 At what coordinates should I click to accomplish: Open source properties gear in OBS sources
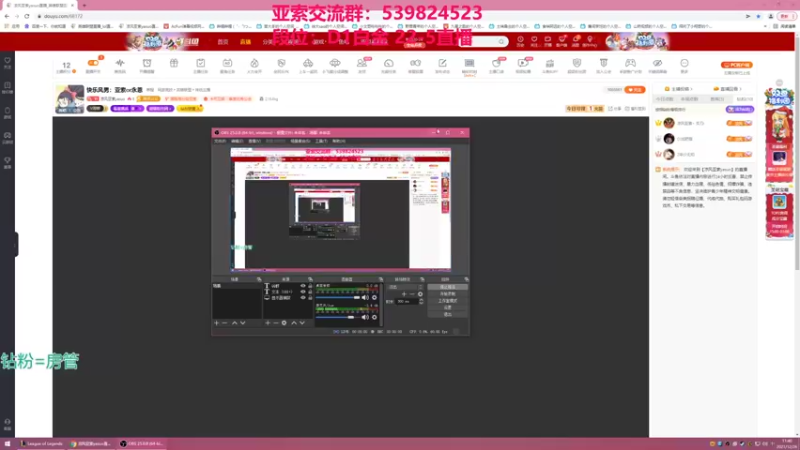(284, 323)
